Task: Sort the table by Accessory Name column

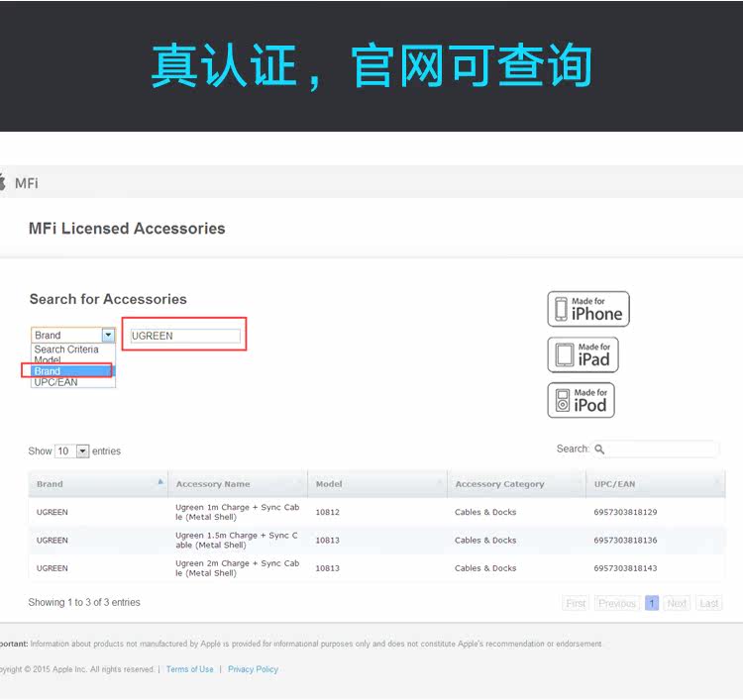Action: point(238,484)
